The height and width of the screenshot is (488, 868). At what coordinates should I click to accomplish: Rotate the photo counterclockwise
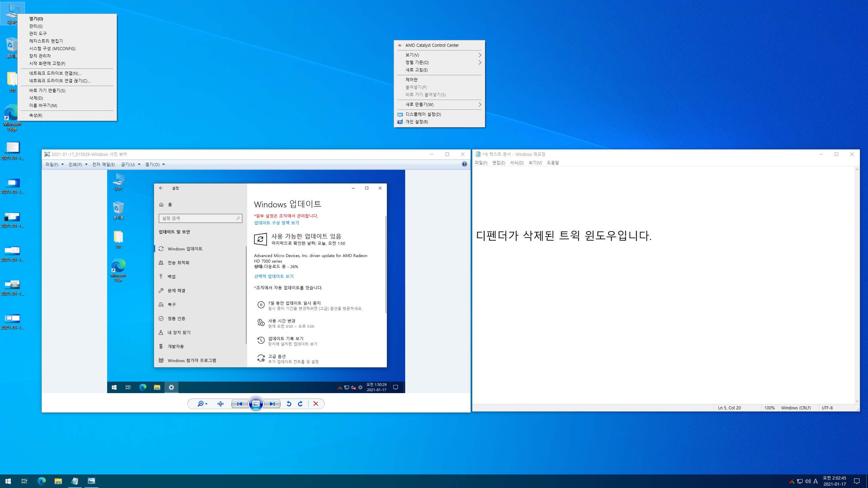(x=289, y=404)
